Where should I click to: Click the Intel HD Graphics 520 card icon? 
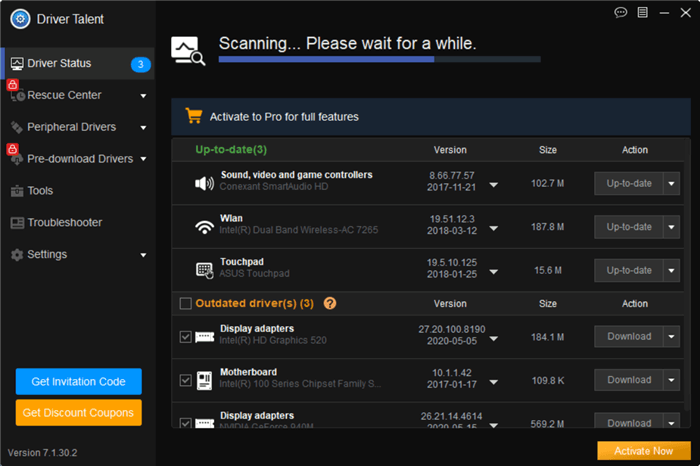204,337
